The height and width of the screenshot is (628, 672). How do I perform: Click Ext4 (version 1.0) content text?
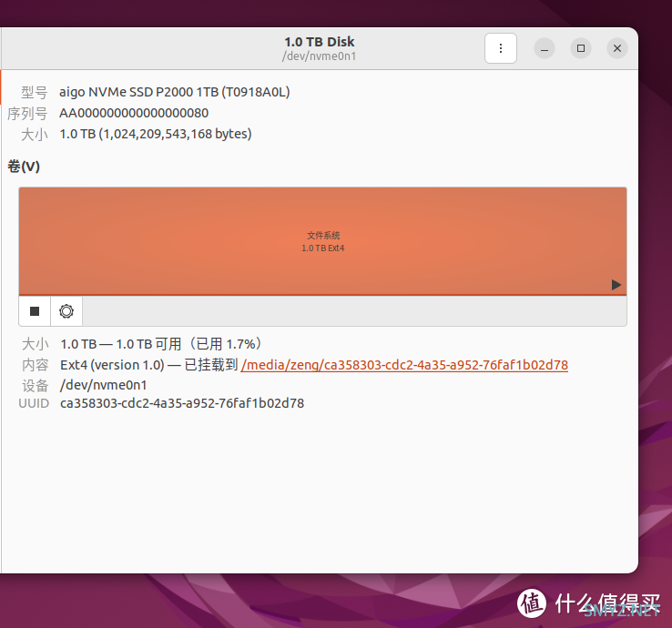(x=112, y=365)
